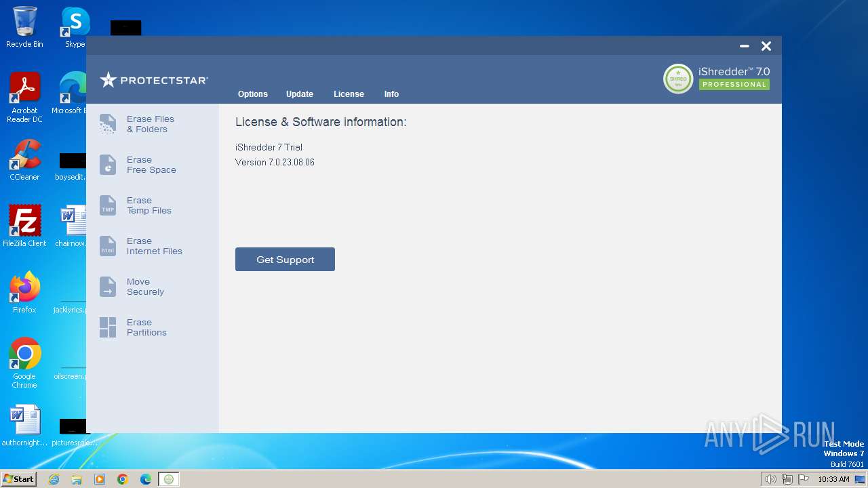
Task: Select the Erase Internet Files label
Action: coord(155,246)
